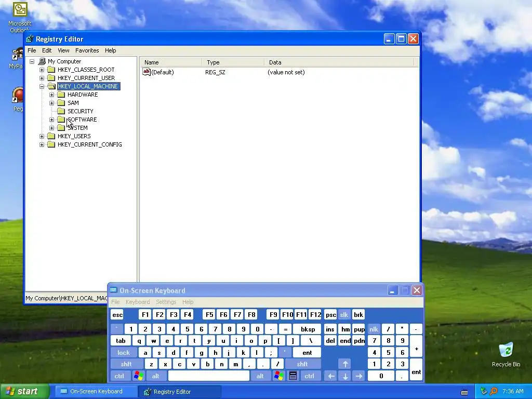Click the Type column header
The image size is (532, 399).
coord(233,62)
